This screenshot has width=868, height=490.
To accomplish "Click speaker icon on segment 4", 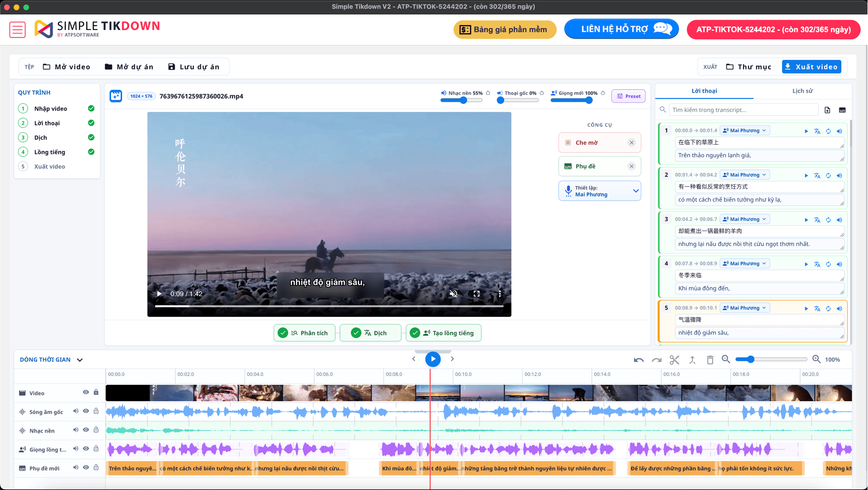I will point(840,264).
